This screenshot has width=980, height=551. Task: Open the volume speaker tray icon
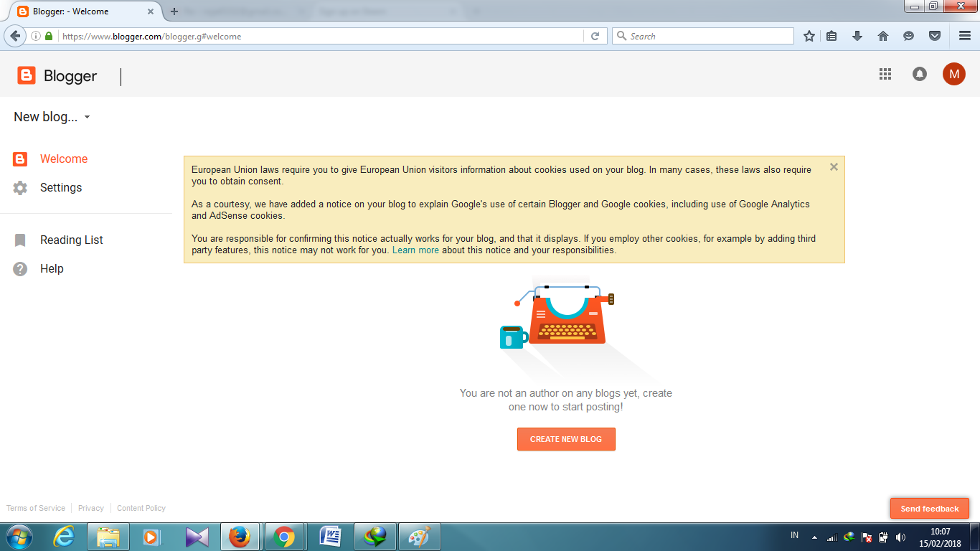901,537
